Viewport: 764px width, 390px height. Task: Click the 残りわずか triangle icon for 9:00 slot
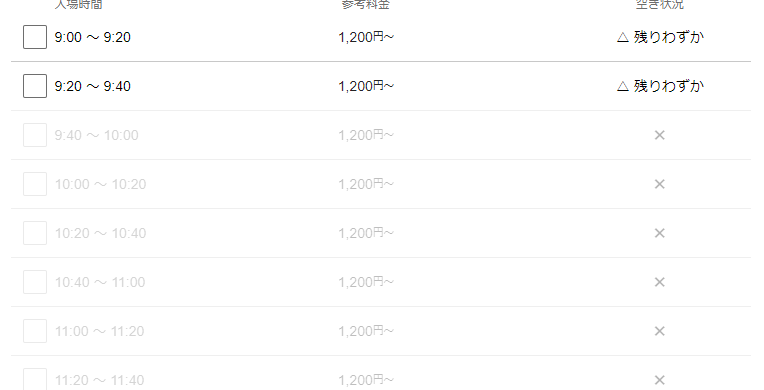623,38
